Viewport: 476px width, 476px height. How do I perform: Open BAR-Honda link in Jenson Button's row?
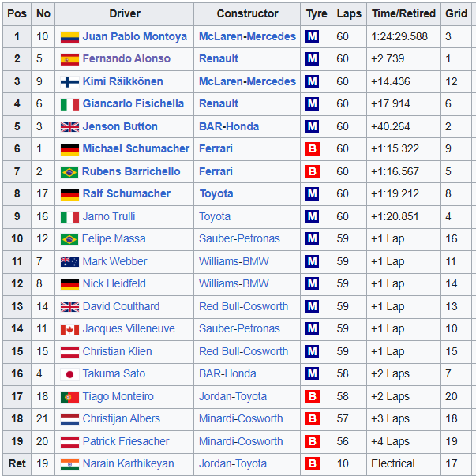click(x=229, y=126)
